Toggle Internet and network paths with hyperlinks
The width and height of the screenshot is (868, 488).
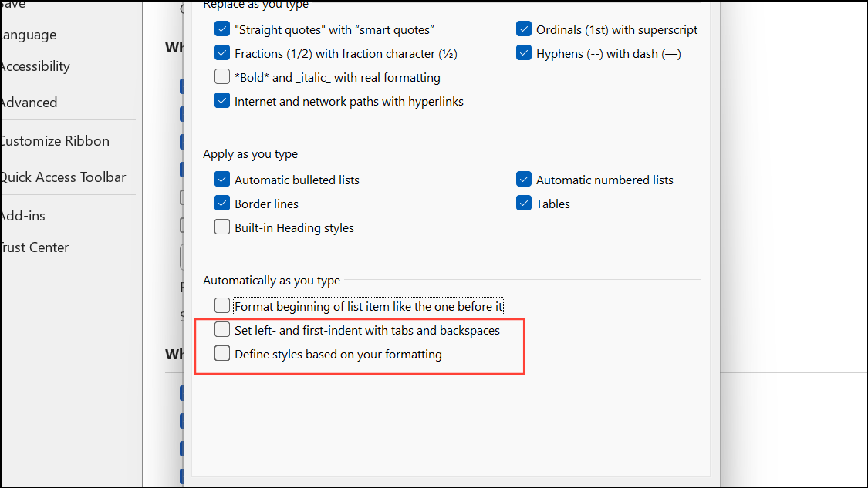(222, 101)
